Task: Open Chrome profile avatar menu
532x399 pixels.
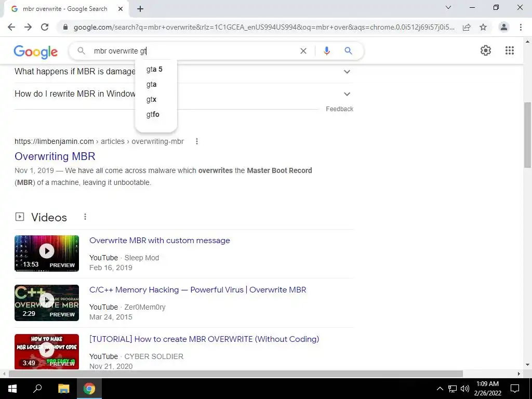Action: coord(504,27)
